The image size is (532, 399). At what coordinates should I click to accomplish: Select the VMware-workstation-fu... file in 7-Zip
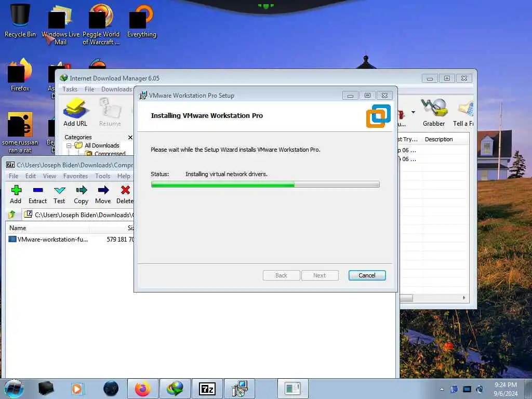coord(52,240)
